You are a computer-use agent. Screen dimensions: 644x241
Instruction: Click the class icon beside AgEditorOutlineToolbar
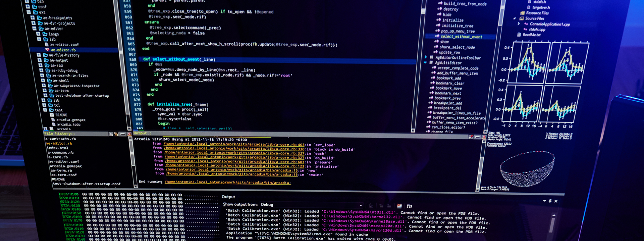(x=432, y=57)
